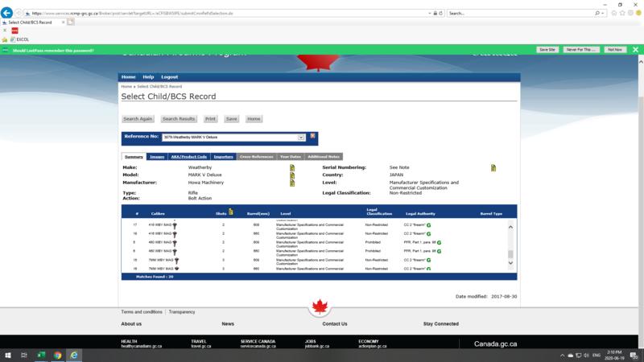The width and height of the screenshot is (644, 362).
Task: Open the note icon next to Shots header
Action: 231,212
